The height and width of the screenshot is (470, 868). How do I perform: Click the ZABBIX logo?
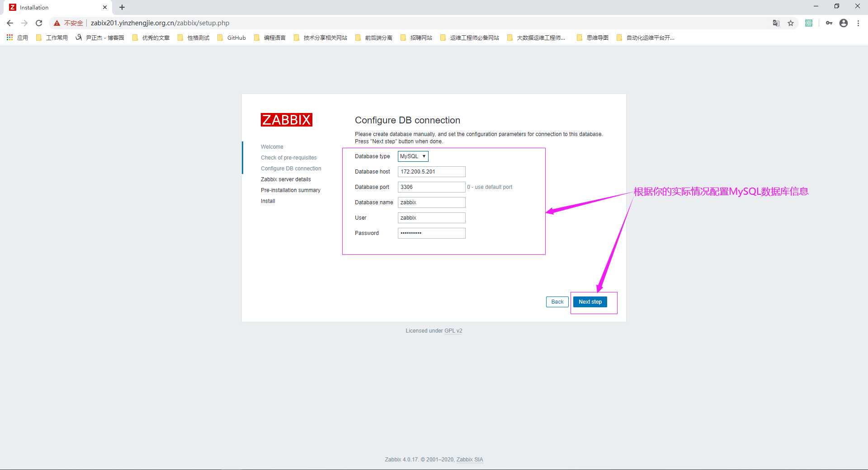287,120
